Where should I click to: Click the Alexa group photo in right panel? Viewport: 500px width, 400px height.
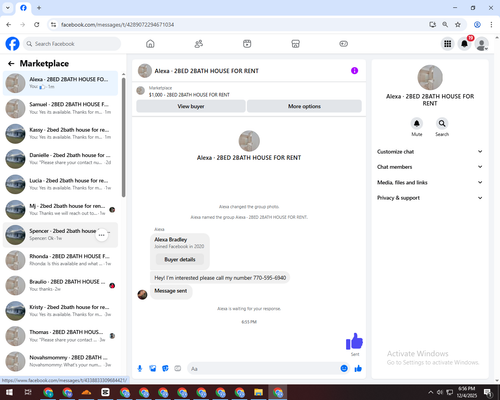tap(430, 77)
